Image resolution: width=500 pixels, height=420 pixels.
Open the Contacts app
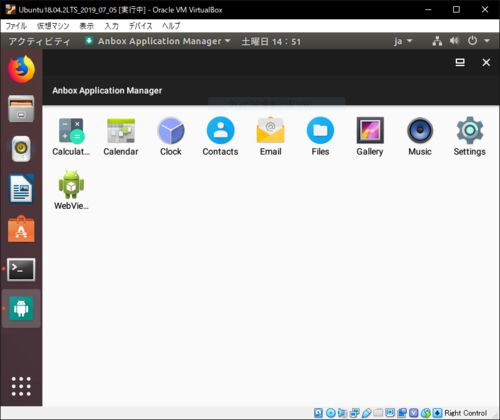pyautogui.click(x=220, y=137)
